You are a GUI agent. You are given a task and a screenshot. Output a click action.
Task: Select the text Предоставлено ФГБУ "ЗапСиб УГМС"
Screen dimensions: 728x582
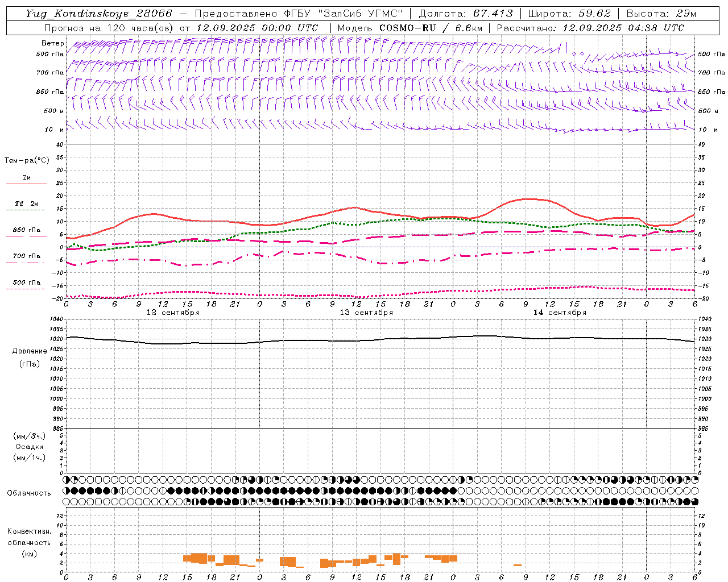point(299,14)
